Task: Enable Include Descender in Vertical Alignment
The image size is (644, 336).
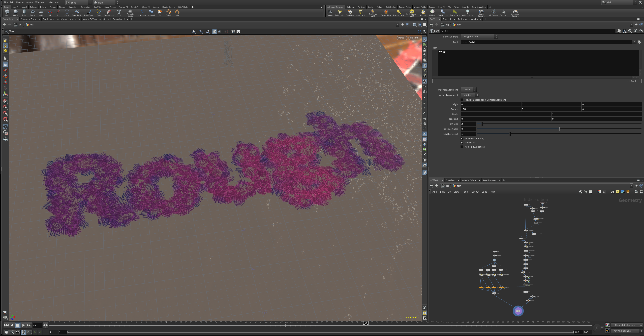Action: click(462, 100)
